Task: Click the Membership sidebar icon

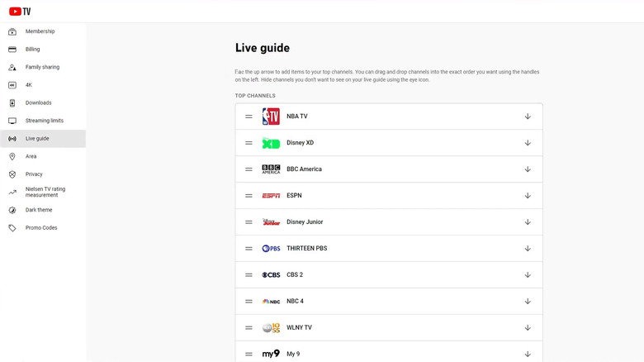Action: pyautogui.click(x=12, y=31)
